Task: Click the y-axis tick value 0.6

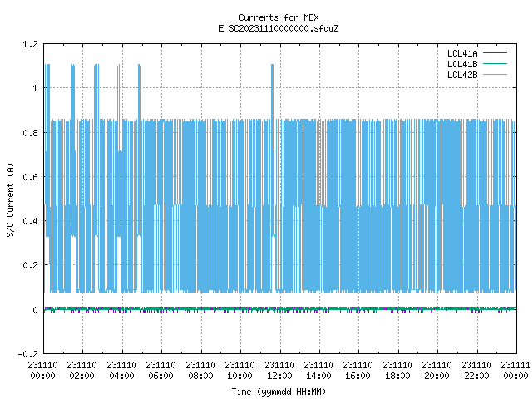Action: 30,177
